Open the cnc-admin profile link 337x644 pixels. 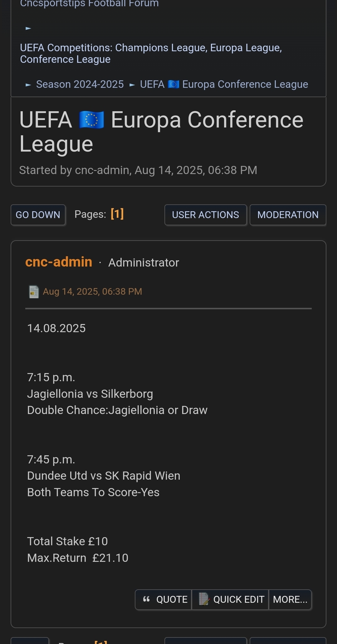coord(59,262)
